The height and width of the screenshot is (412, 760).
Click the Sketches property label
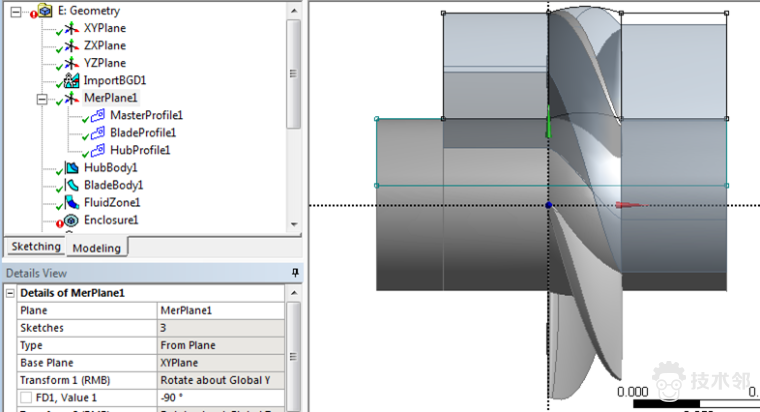(x=42, y=328)
